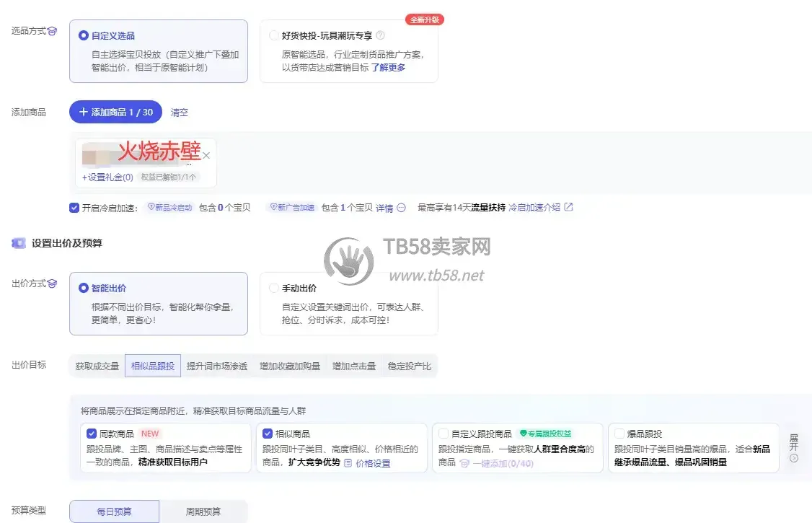Click the 价格设置 document icon

(x=348, y=463)
